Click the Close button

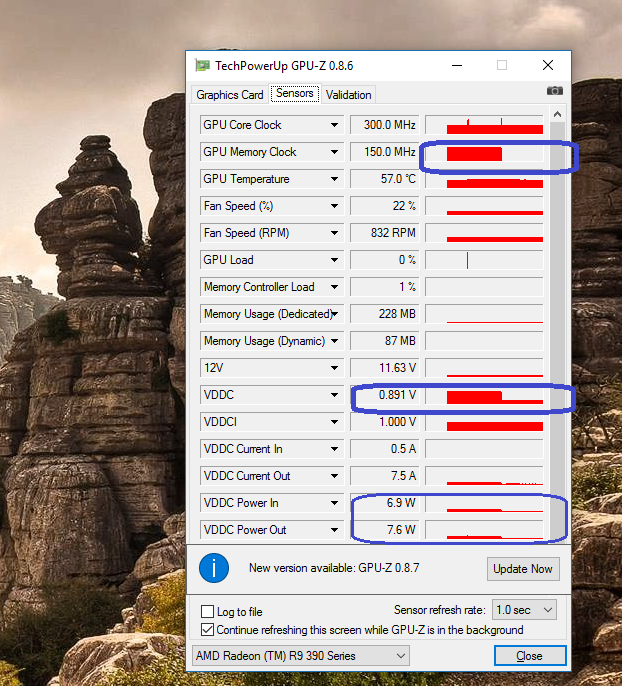pos(530,656)
